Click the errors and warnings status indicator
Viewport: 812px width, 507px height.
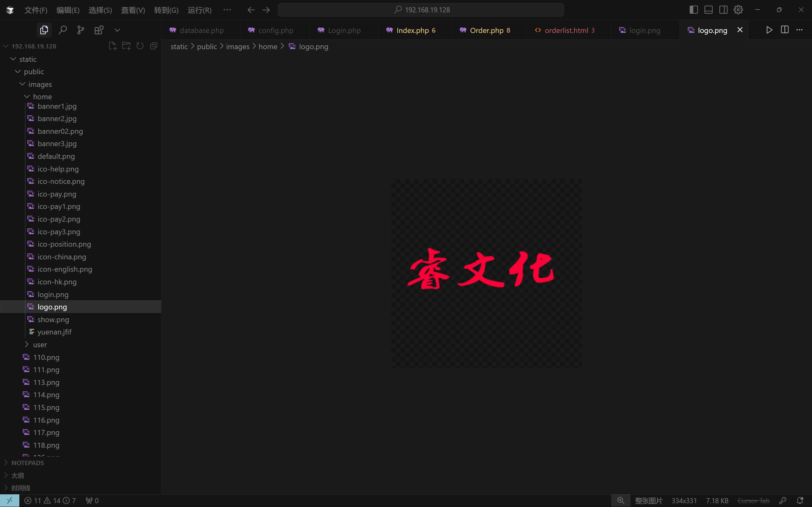pos(50,501)
